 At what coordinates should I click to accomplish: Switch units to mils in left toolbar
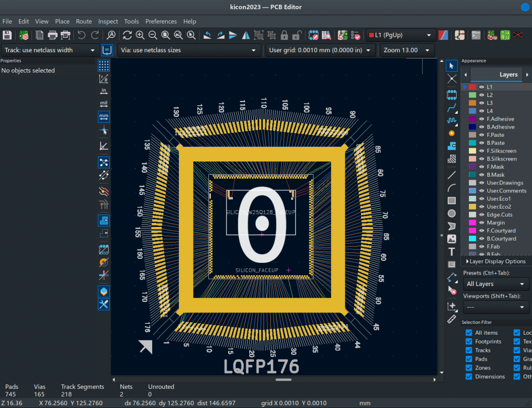[103, 104]
